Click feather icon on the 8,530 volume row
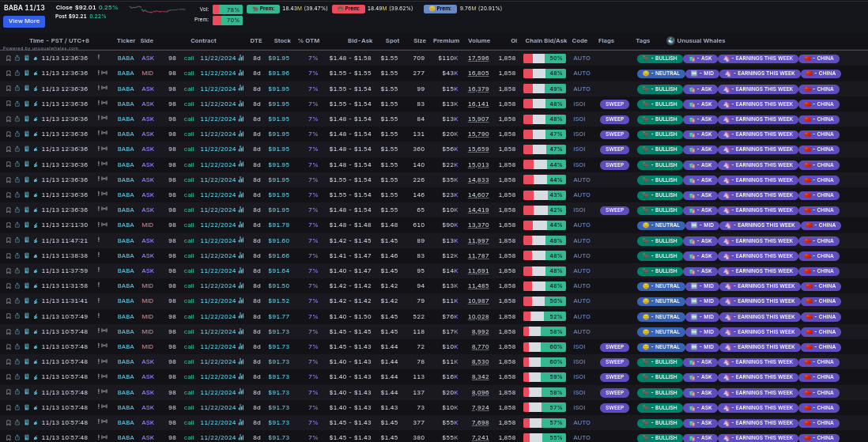Screen dimensions: 868x442 tap(36, 361)
